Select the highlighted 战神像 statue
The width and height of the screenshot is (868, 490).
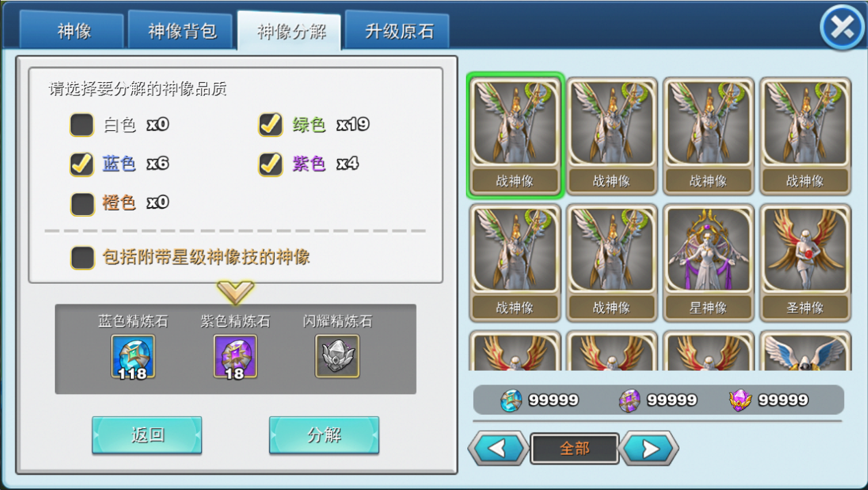pyautogui.click(x=514, y=136)
